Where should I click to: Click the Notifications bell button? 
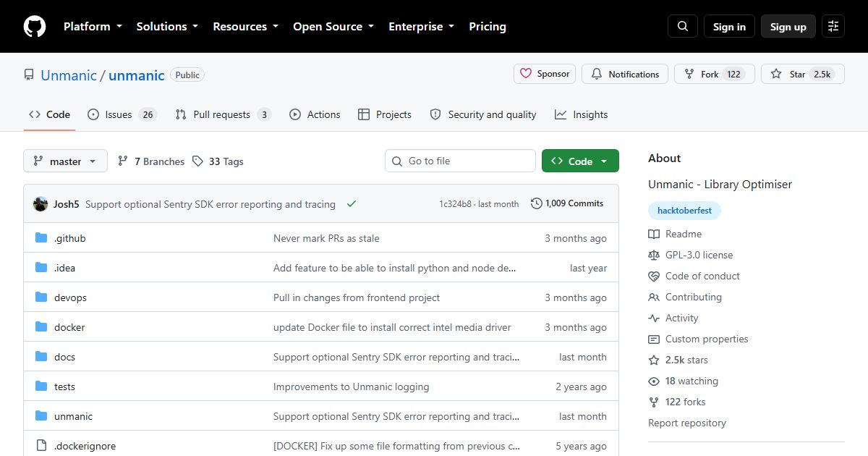(625, 74)
